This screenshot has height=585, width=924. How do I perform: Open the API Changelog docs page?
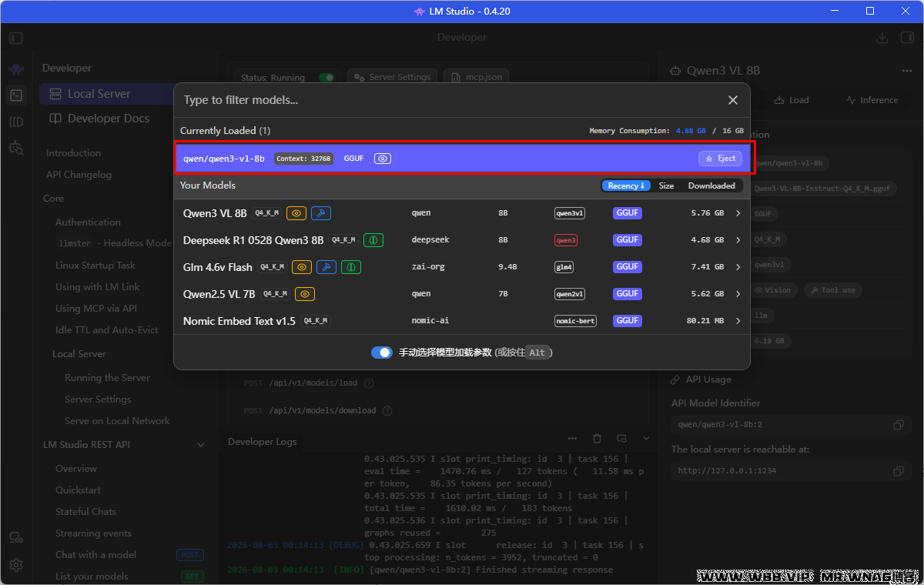pos(79,175)
